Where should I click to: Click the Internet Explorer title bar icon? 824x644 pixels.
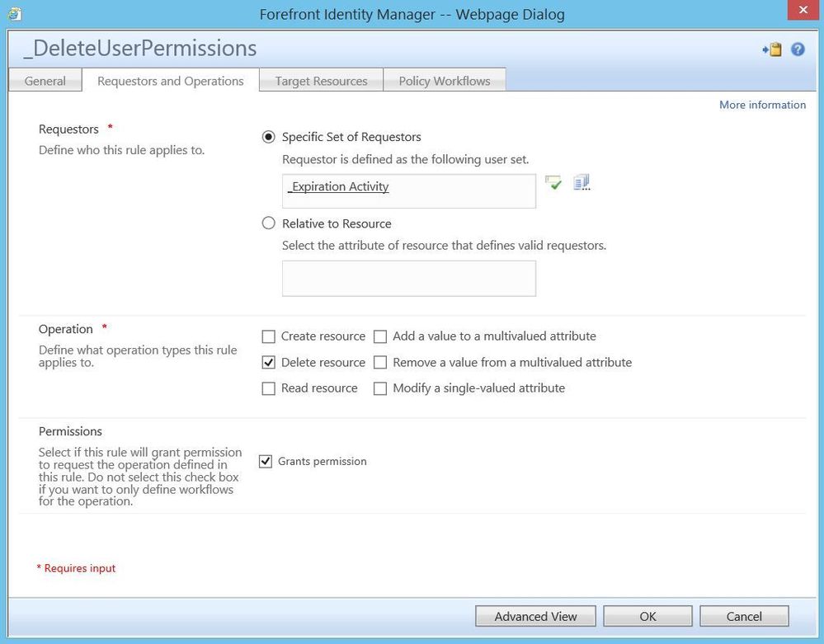click(x=14, y=14)
